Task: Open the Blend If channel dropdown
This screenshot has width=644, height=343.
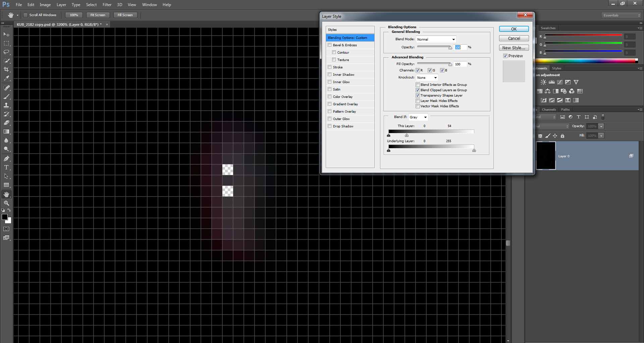Action: [x=418, y=117]
